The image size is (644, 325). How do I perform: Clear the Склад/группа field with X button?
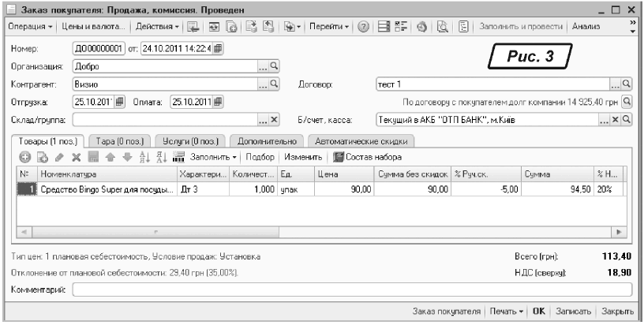(x=275, y=118)
